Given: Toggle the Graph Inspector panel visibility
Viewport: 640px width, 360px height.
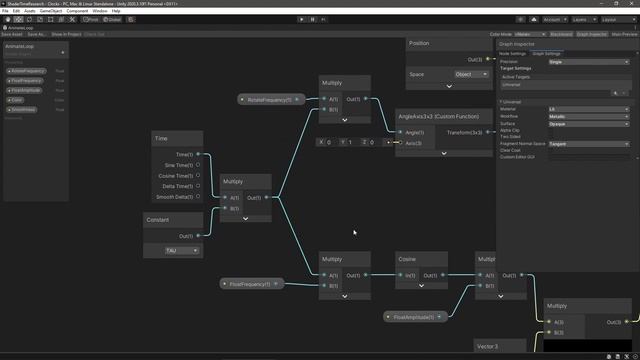Looking at the screenshot, I should click(592, 34).
